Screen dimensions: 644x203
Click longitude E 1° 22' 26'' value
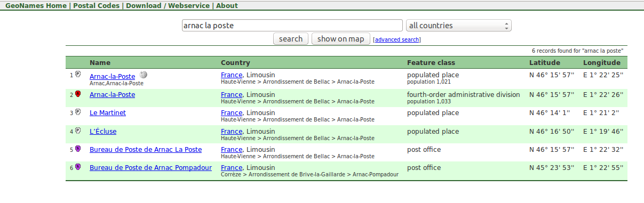[x=603, y=94]
